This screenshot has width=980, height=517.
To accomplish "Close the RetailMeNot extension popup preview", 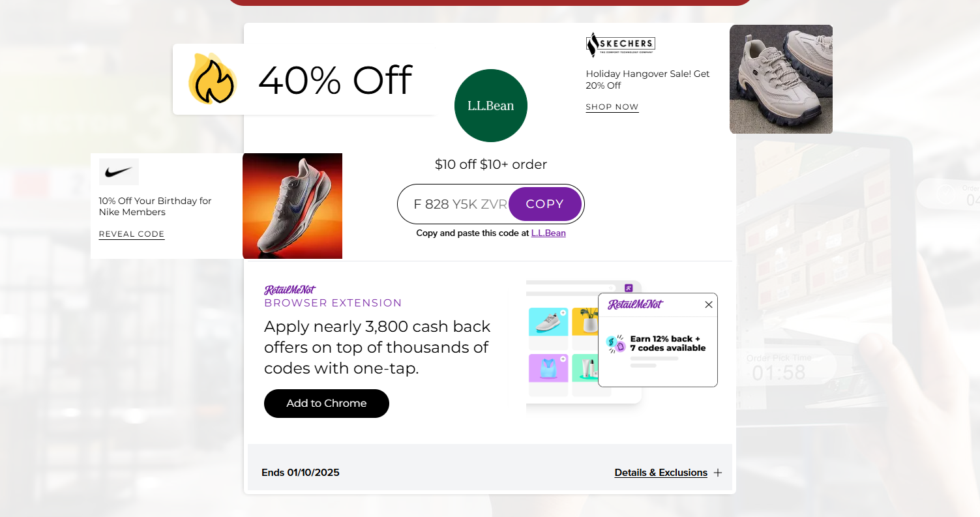I will coord(709,304).
